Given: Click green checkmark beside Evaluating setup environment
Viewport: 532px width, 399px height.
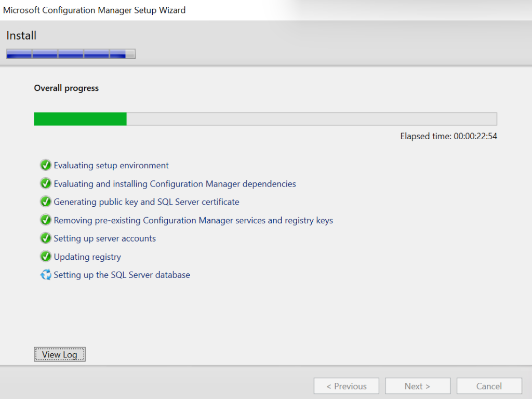Looking at the screenshot, I should pyautogui.click(x=46, y=166).
